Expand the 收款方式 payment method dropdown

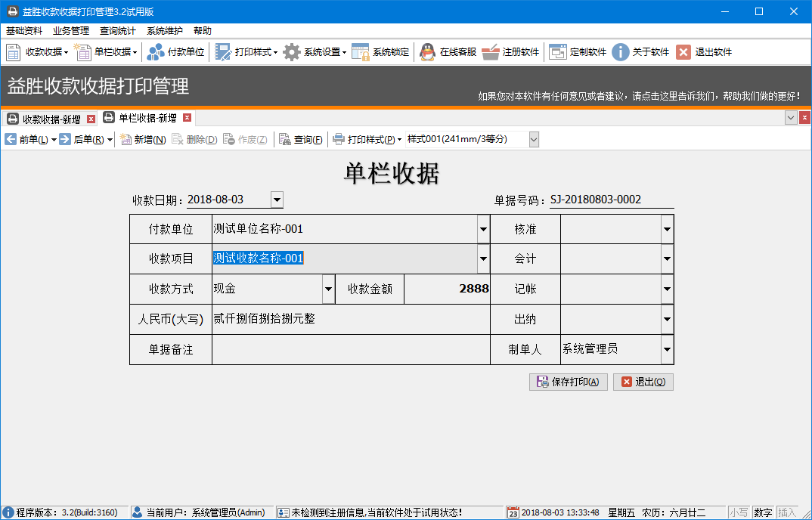click(328, 289)
